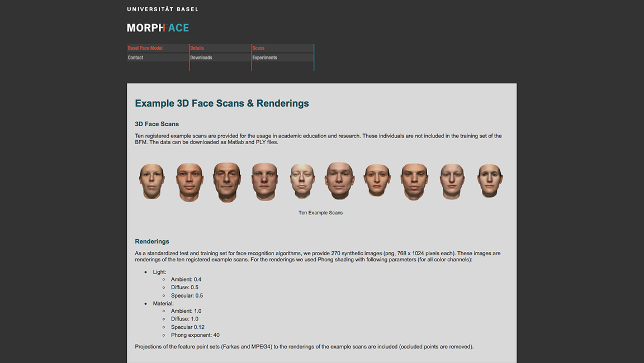Click the Light 'Ambient: 0.4' value

pyautogui.click(x=186, y=279)
